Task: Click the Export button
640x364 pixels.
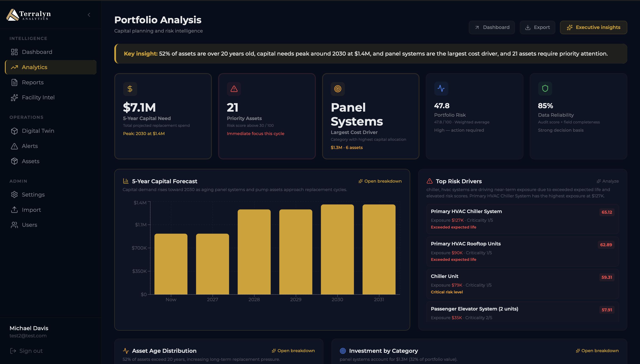Action: [x=537, y=27]
